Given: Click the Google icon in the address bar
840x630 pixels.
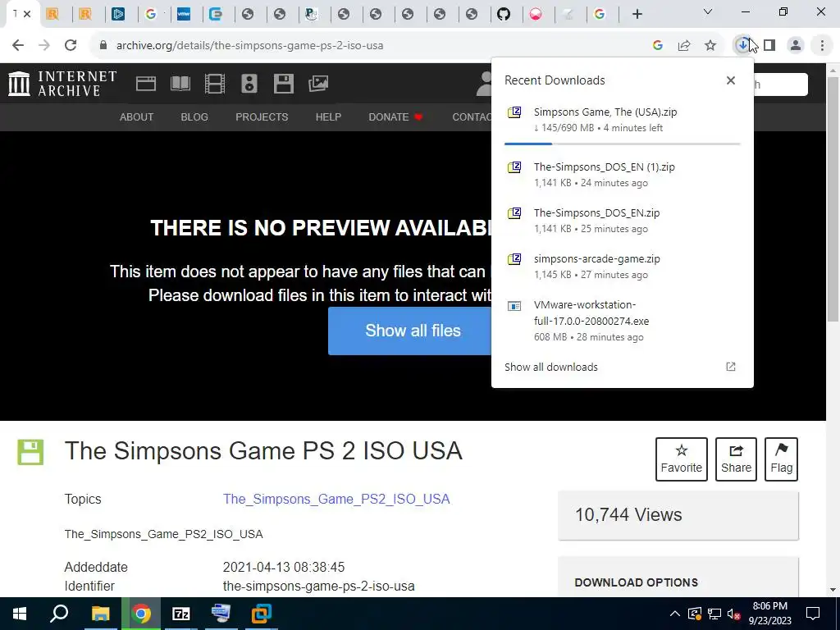Looking at the screenshot, I should [658, 46].
